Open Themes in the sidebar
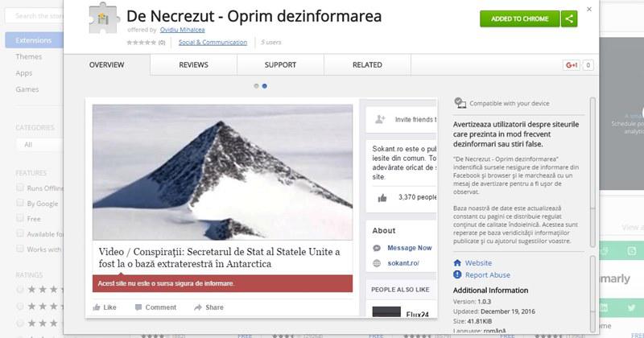Viewport: 644px width, 338px height. point(29,56)
